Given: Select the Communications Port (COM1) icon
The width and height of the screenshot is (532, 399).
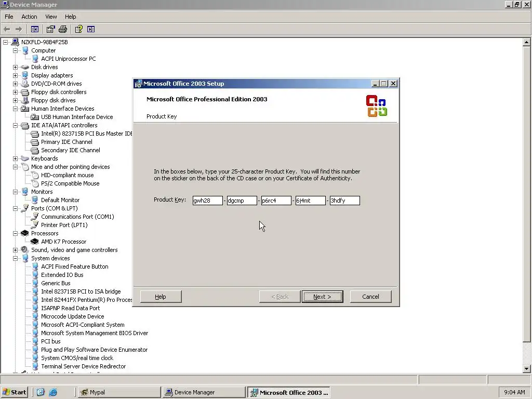Looking at the screenshot, I should tap(35, 217).
